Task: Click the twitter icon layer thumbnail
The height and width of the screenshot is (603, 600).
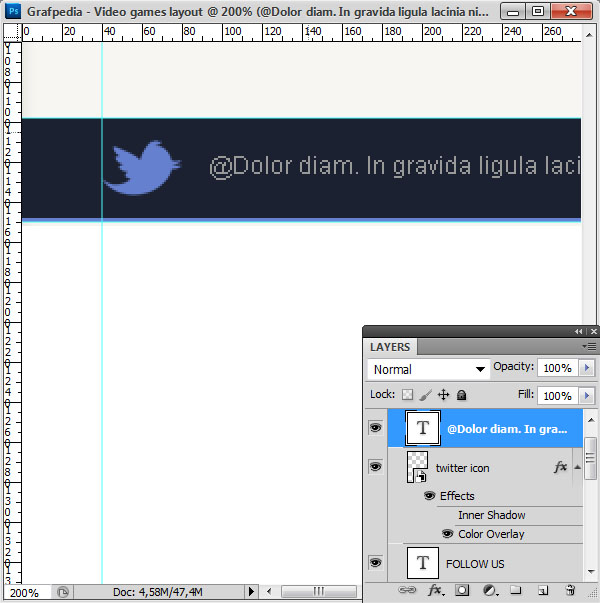Action: [x=417, y=467]
